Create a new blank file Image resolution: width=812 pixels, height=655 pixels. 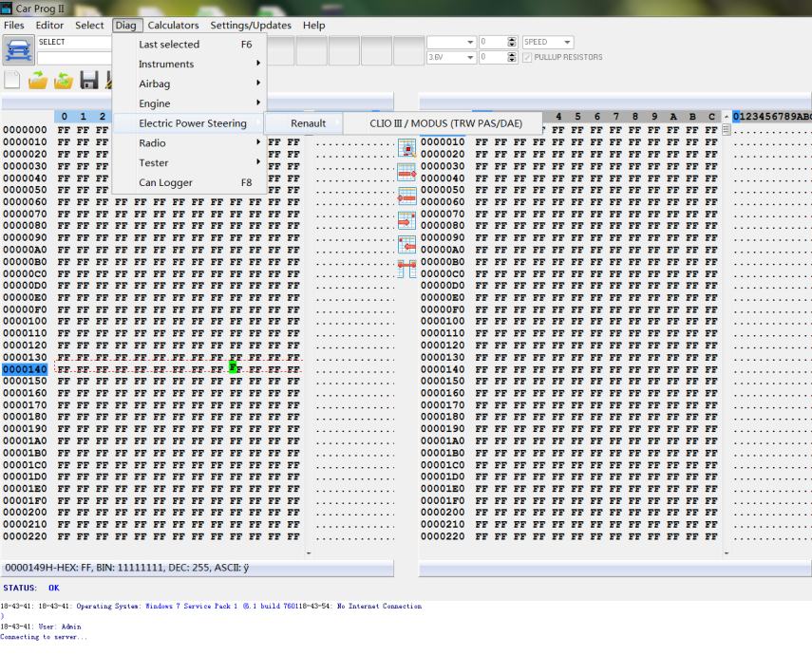pyautogui.click(x=12, y=81)
